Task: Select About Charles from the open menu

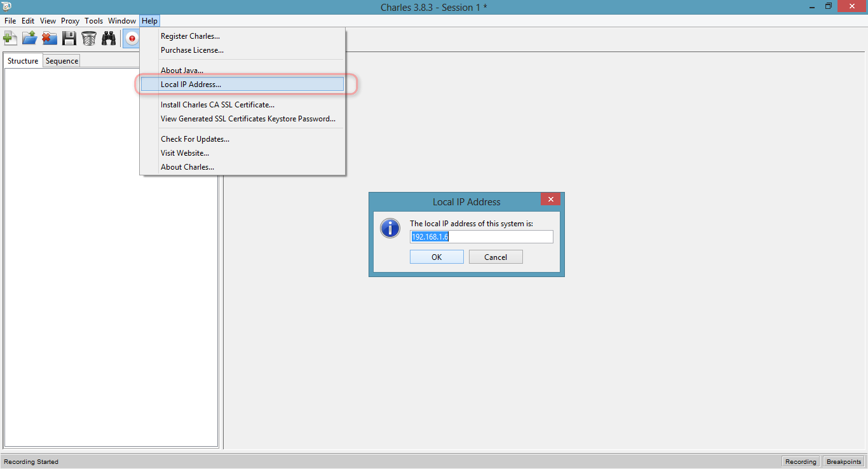Action: pyautogui.click(x=187, y=167)
